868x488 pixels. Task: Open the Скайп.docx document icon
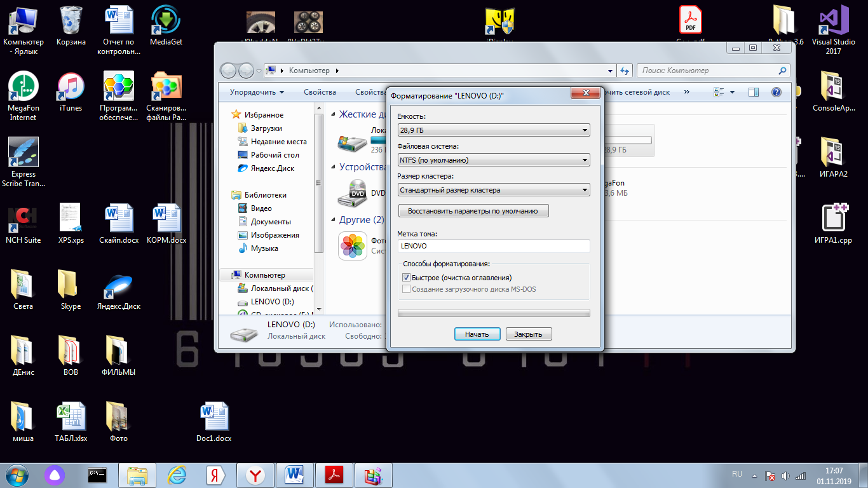click(119, 224)
